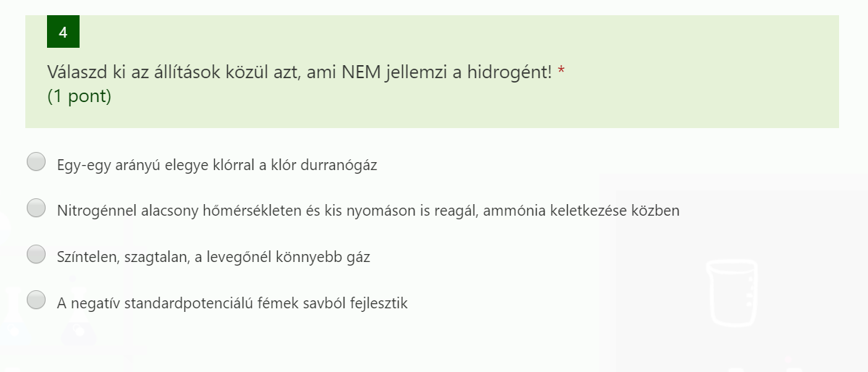Select the radio button for klór durranógáz option
The image size is (868, 372).
36,163
